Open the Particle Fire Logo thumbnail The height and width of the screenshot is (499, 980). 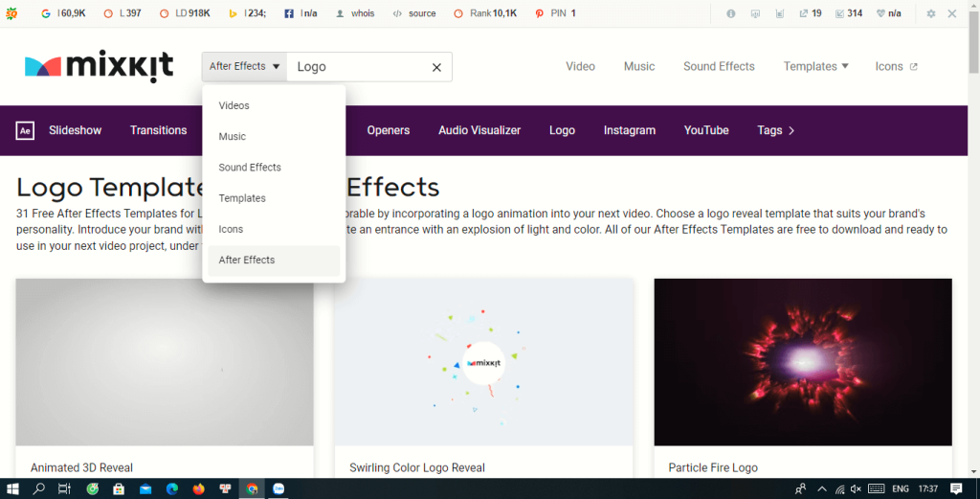(803, 362)
